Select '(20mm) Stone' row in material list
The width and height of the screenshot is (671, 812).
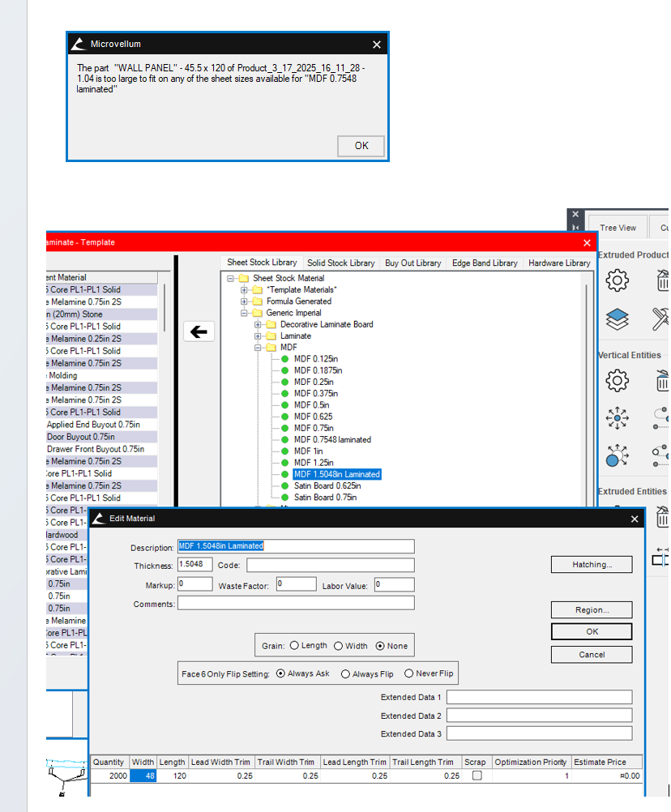coord(101,314)
